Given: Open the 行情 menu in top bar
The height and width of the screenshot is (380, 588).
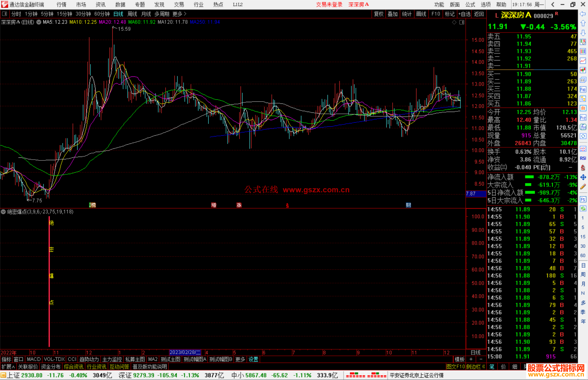Looking at the screenshot, I should click(61, 4).
